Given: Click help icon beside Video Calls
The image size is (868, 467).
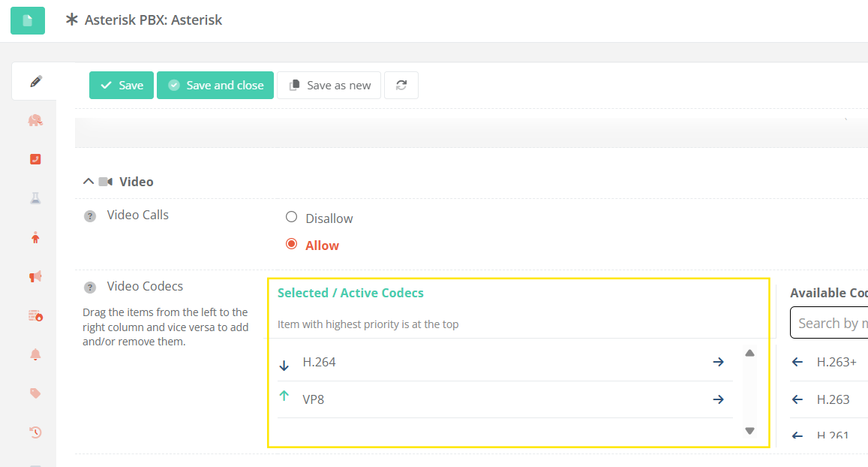Looking at the screenshot, I should (90, 216).
